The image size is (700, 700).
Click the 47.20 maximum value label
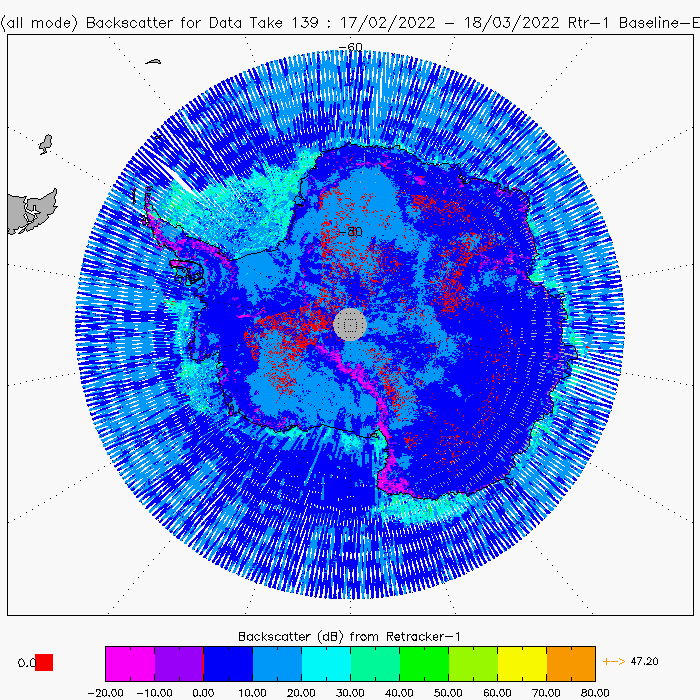tap(644, 661)
